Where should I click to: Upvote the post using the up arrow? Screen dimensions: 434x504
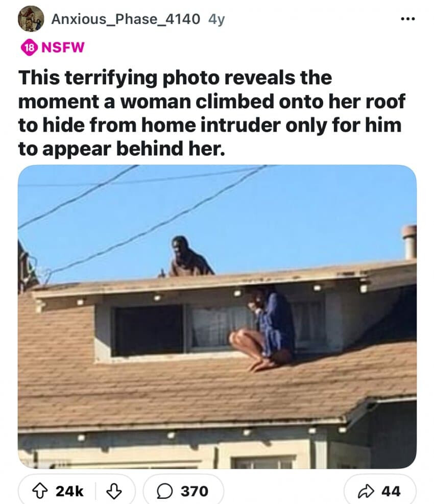[x=40, y=491]
